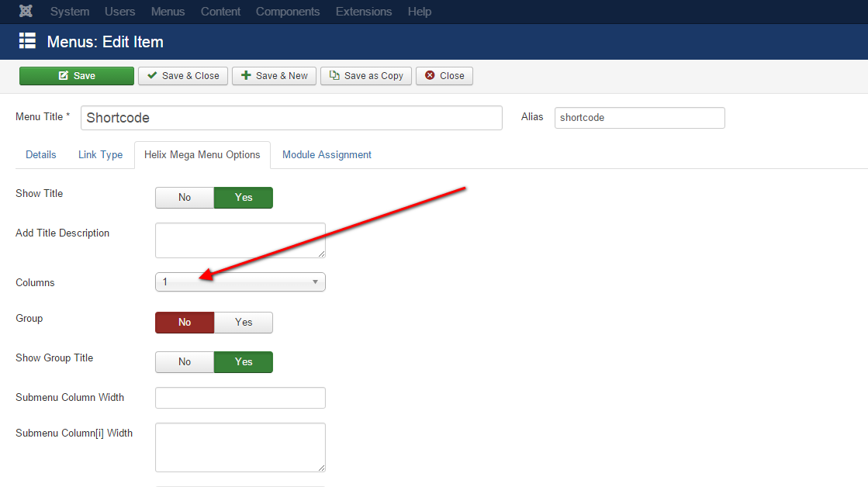Click the Add Title Description textarea
The image size is (868, 487).
tap(240, 240)
